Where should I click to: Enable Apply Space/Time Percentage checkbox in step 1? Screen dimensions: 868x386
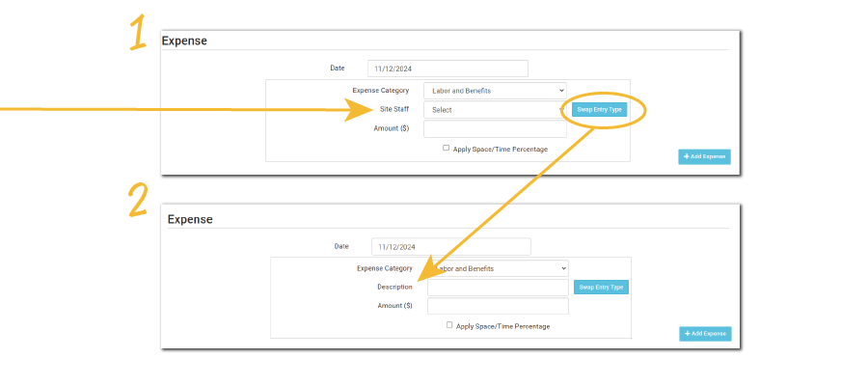pos(446,148)
